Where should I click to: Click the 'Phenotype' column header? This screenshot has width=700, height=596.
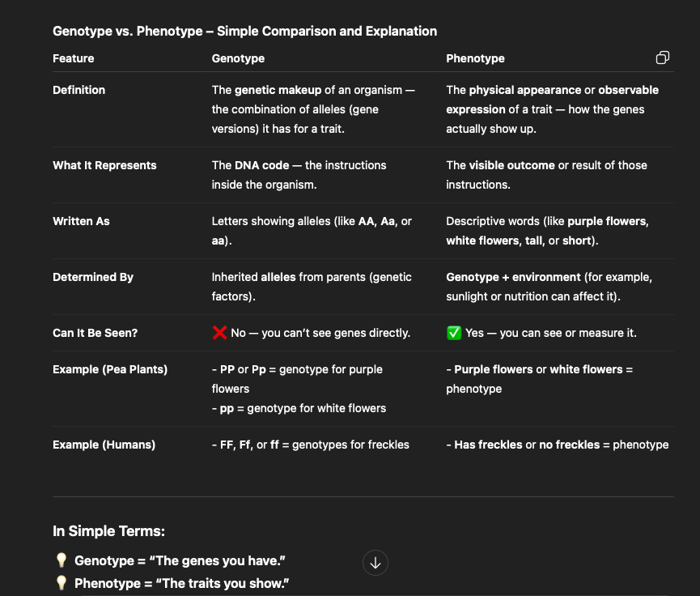tap(475, 58)
